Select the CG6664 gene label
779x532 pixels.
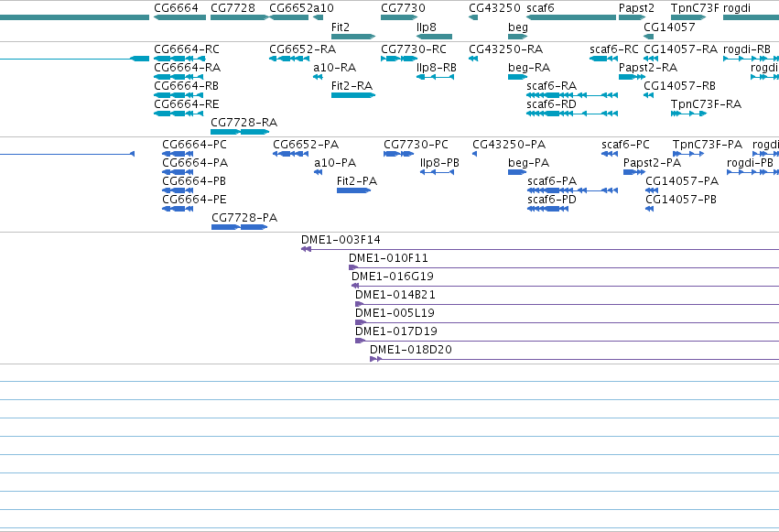pos(176,8)
